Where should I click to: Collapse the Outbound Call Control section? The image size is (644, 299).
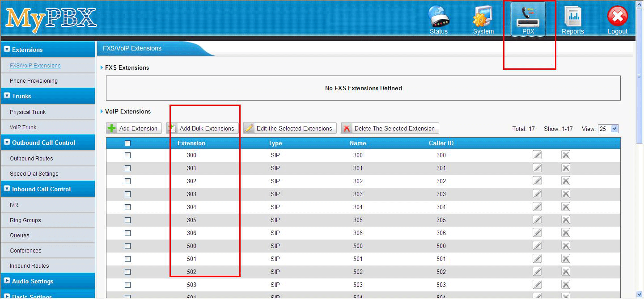click(47, 143)
